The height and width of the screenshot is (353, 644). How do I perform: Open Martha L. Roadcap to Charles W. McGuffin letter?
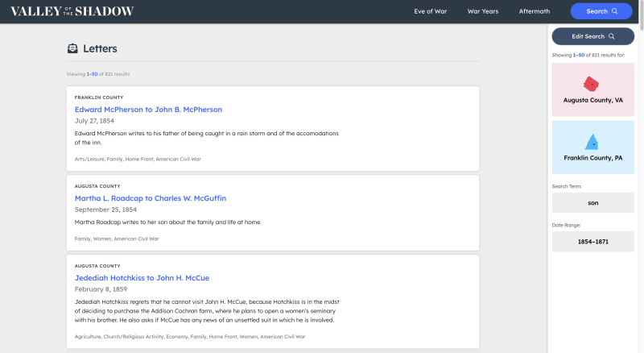[x=151, y=198]
